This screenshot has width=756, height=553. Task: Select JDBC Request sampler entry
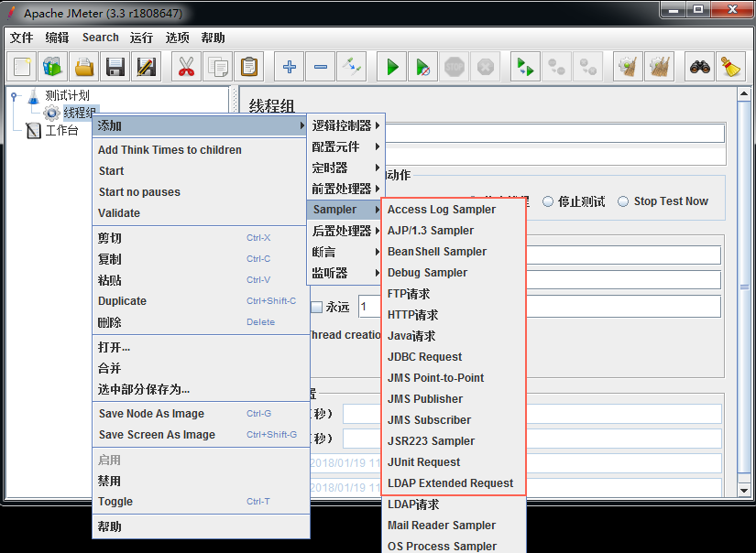tap(424, 357)
